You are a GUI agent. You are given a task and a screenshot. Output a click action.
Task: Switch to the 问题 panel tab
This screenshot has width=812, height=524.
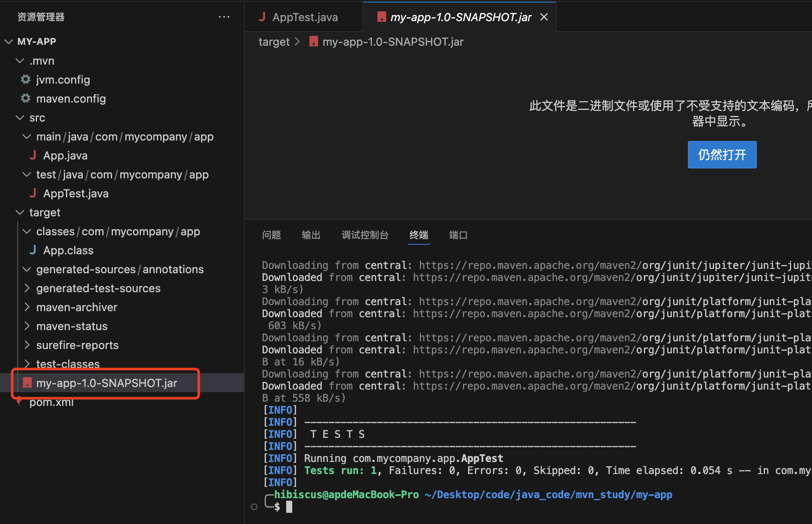coord(272,235)
